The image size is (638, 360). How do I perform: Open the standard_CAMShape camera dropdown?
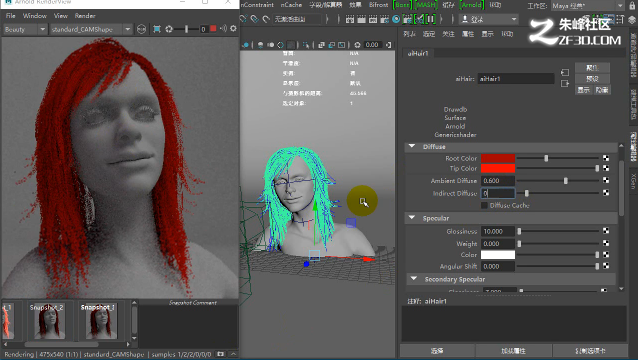click(x=91, y=29)
